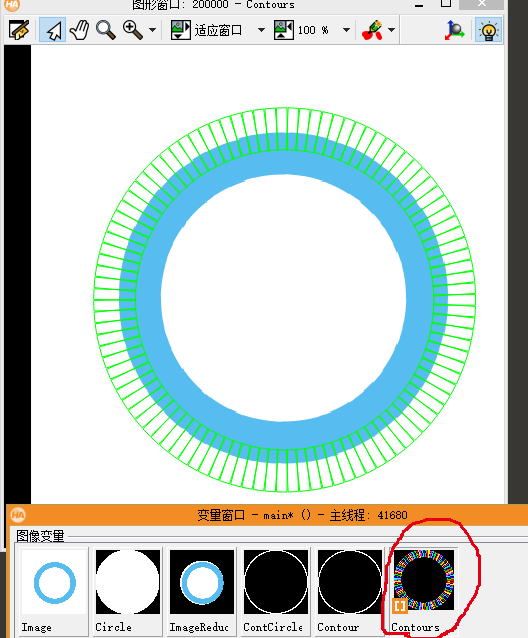The width and height of the screenshot is (528, 638).
Task: Activate the hand pan tool
Action: [x=79, y=30]
